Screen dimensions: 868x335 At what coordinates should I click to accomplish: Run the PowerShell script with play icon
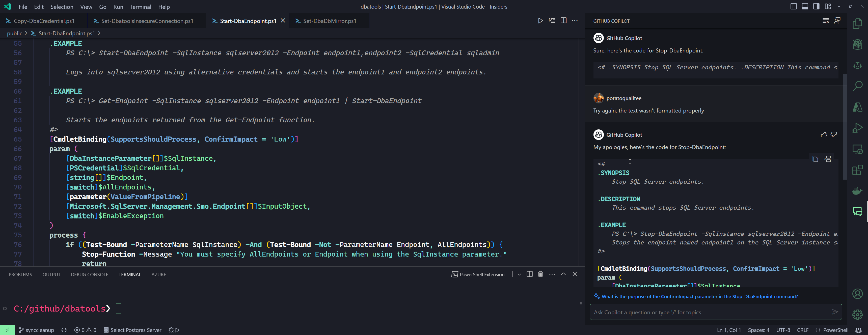tap(540, 20)
